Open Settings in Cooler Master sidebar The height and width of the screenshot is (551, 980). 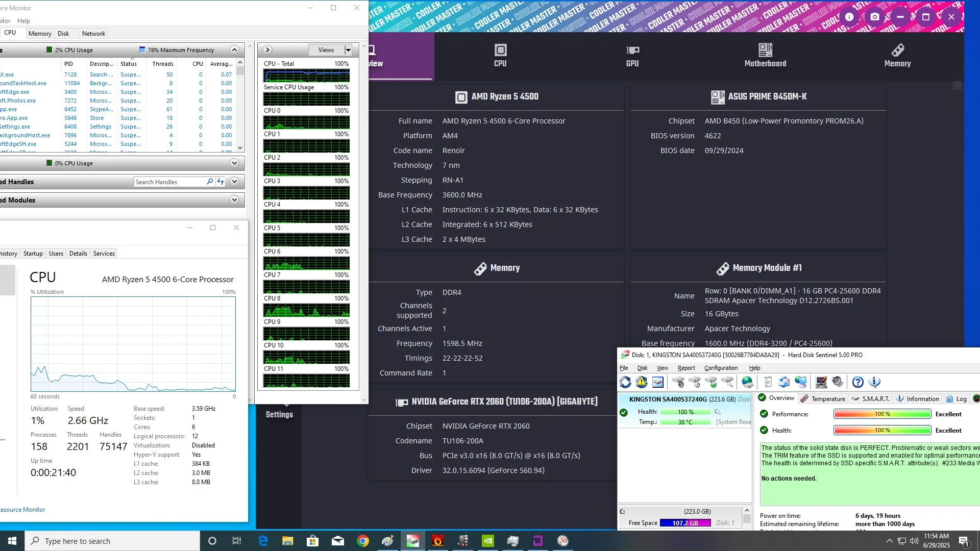click(279, 414)
